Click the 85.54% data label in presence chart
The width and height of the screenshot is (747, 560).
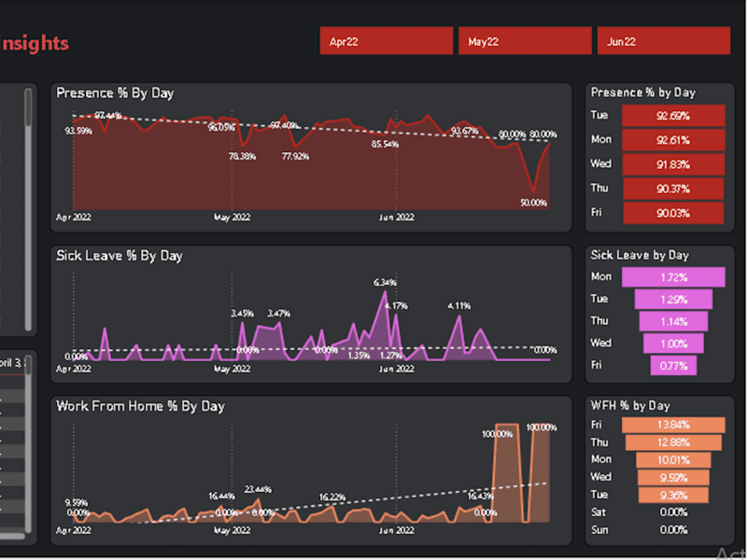click(x=385, y=145)
